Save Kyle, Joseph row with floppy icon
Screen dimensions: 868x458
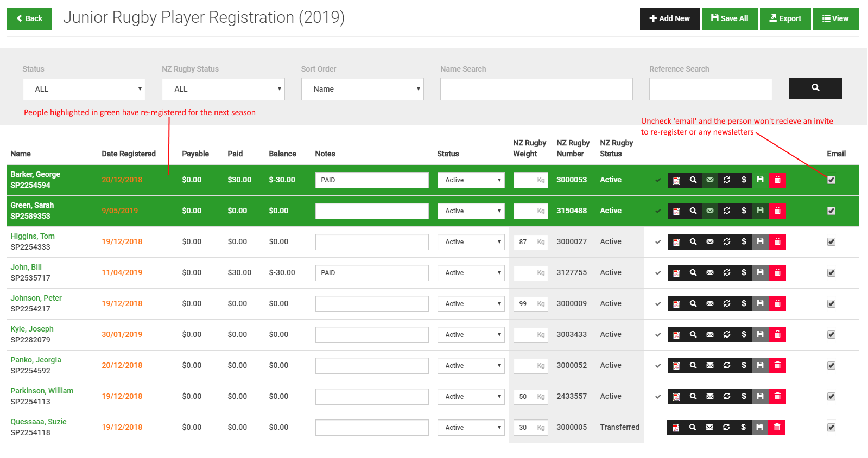coord(761,335)
